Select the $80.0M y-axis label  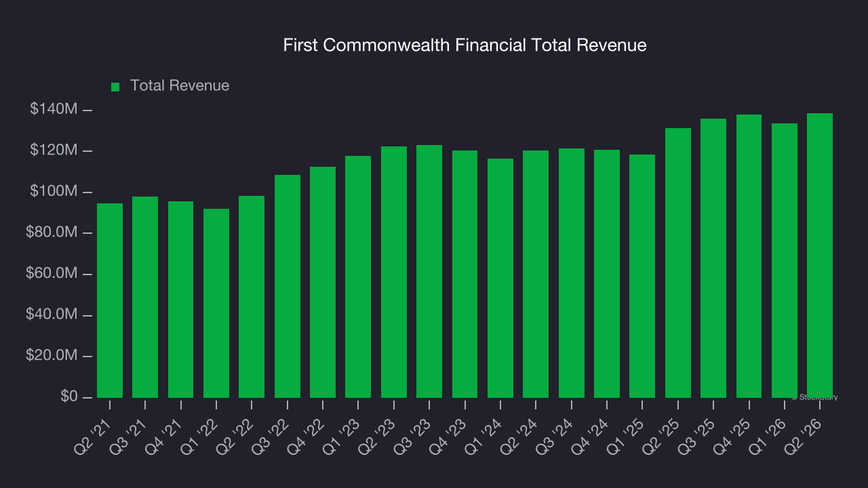52,232
